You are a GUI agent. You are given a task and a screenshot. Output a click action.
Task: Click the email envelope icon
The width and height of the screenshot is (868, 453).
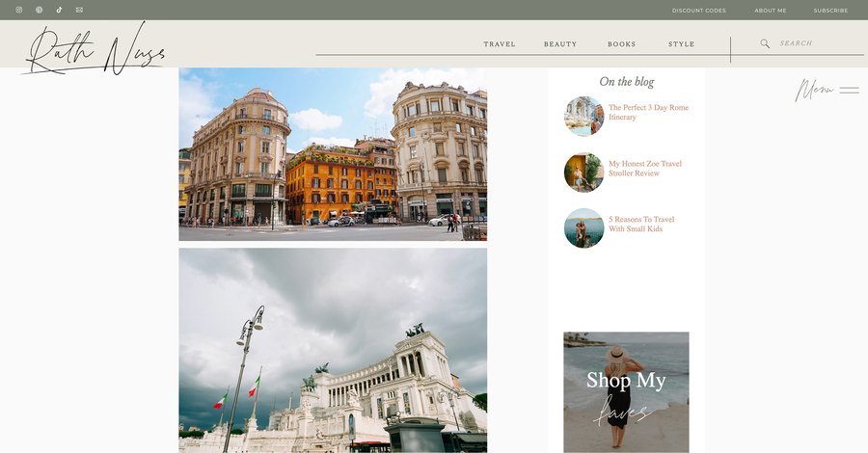tap(79, 10)
